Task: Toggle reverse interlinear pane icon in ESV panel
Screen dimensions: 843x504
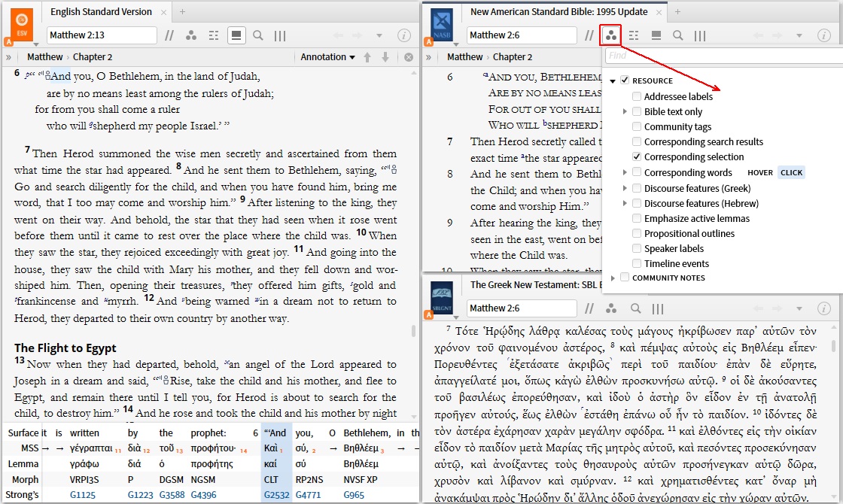Action: click(236, 35)
